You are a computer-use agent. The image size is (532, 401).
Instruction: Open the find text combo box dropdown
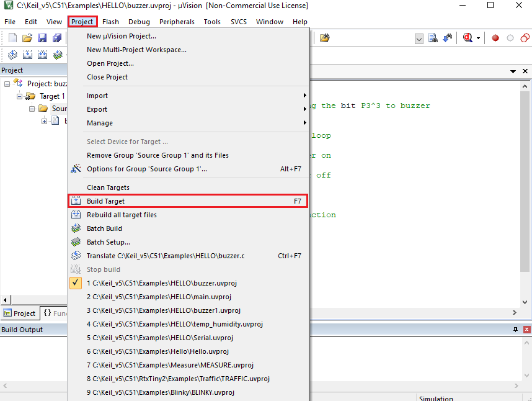pos(419,38)
